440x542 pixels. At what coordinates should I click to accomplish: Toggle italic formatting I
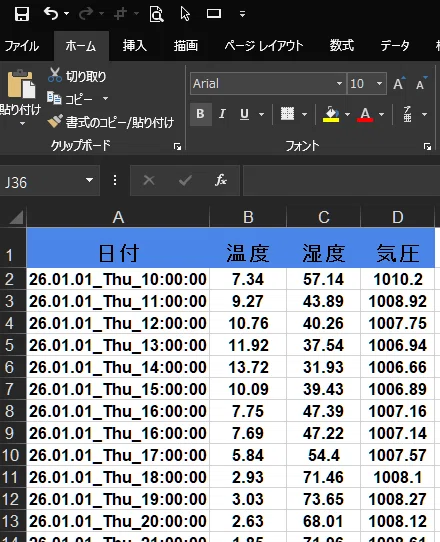(222, 114)
